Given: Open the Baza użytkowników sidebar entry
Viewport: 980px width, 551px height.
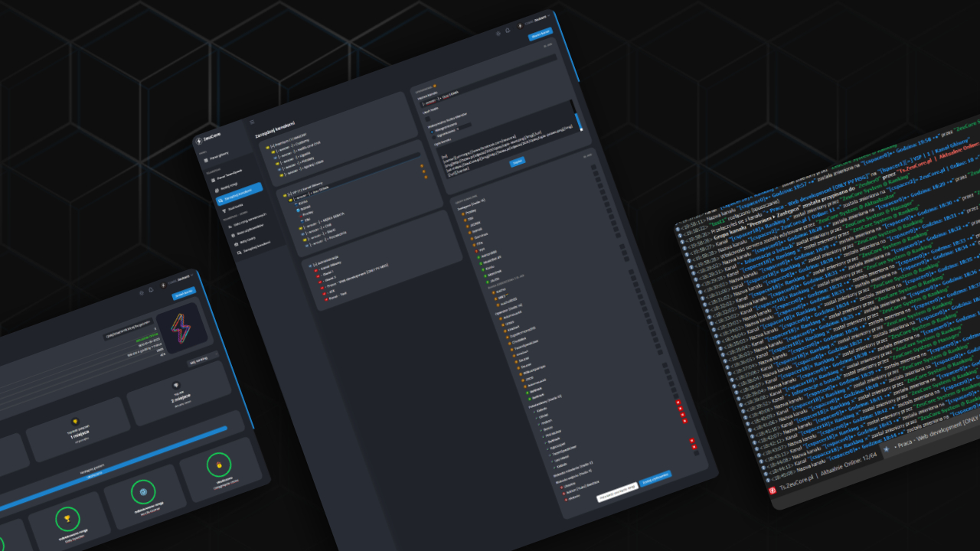Looking at the screenshot, I should pyautogui.click(x=251, y=230).
